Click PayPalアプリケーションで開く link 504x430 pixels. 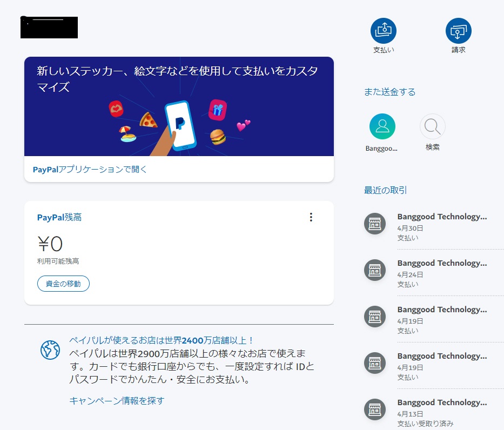pos(90,170)
